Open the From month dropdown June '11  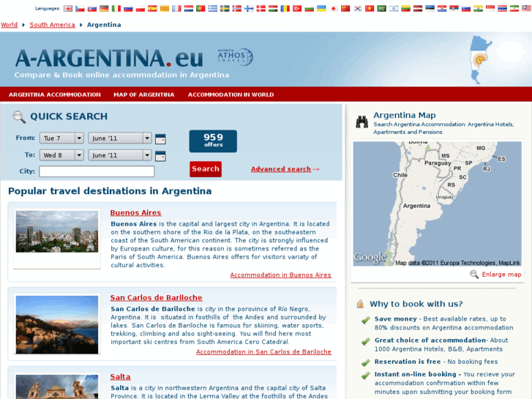point(120,138)
